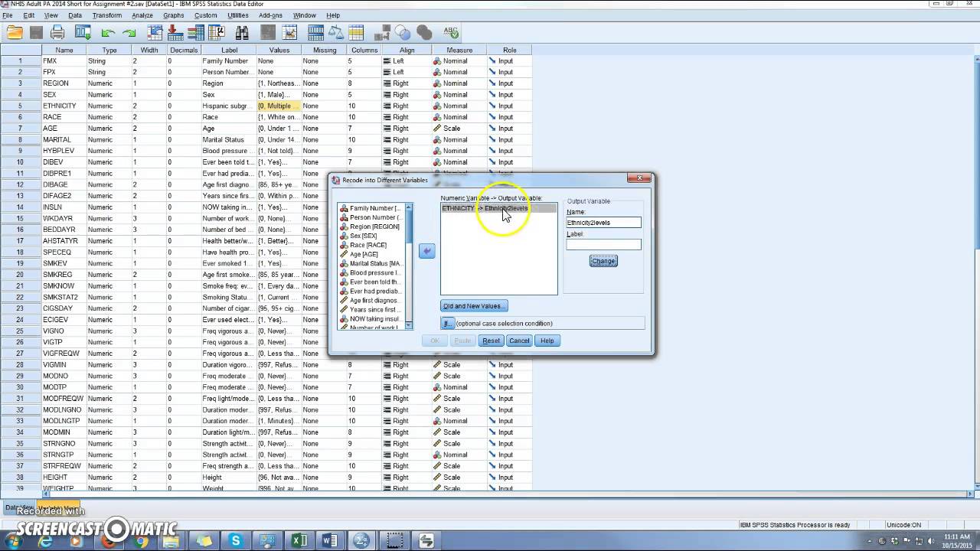This screenshot has height=551, width=980.
Task: Open Word from the taskbar
Action: [330, 541]
